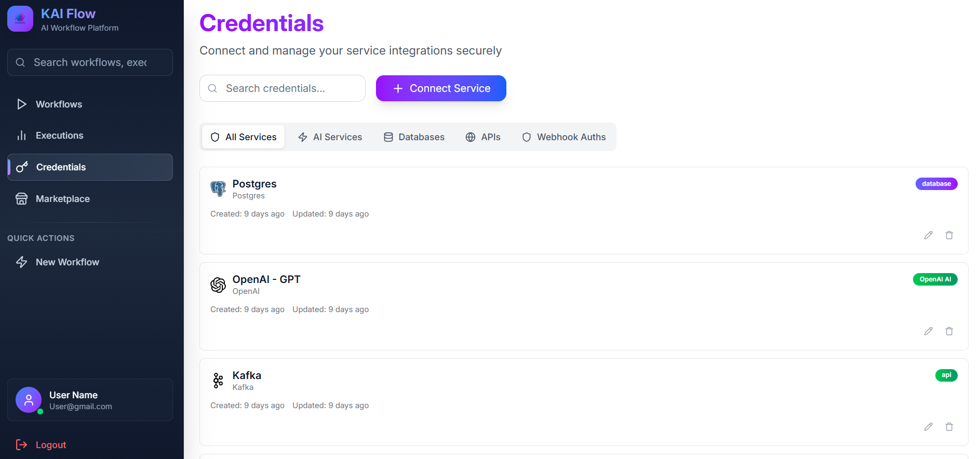Click the New Workflow lightning icon
The height and width of the screenshot is (459, 980).
tap(21, 262)
